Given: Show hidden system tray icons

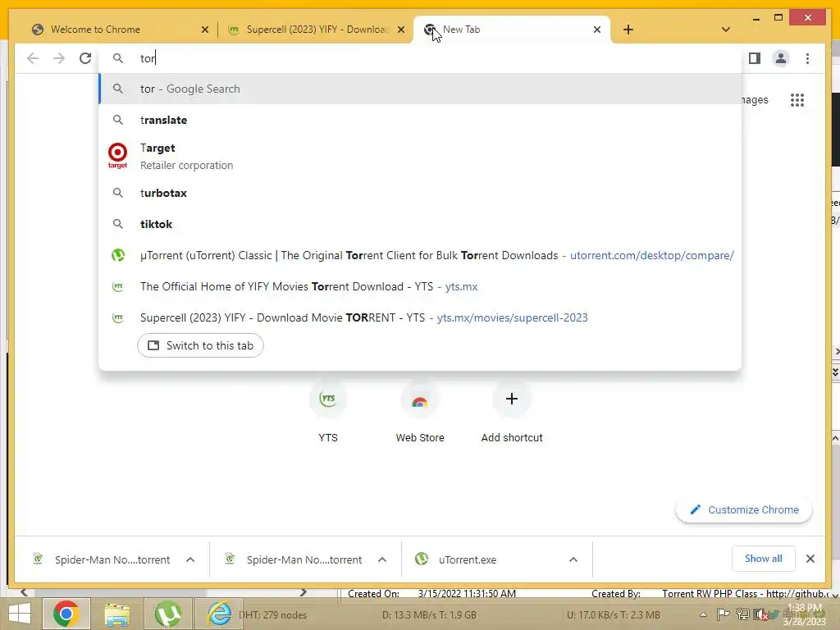Looking at the screenshot, I should [x=703, y=614].
